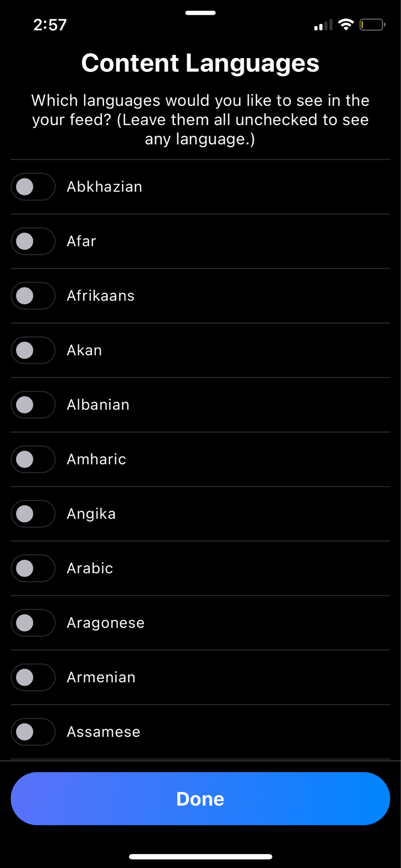This screenshot has height=868, width=401.
Task: Enable the Arabic toggle switch
Action: [x=33, y=568]
